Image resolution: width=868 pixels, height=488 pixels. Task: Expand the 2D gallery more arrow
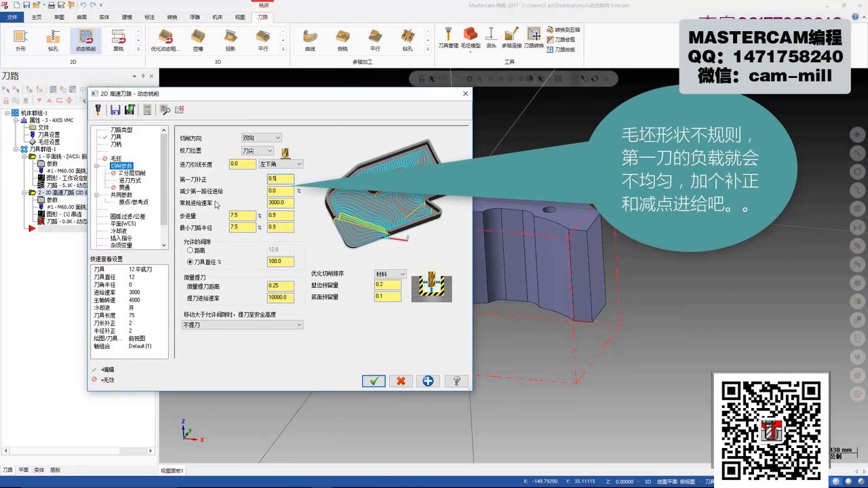point(138,49)
